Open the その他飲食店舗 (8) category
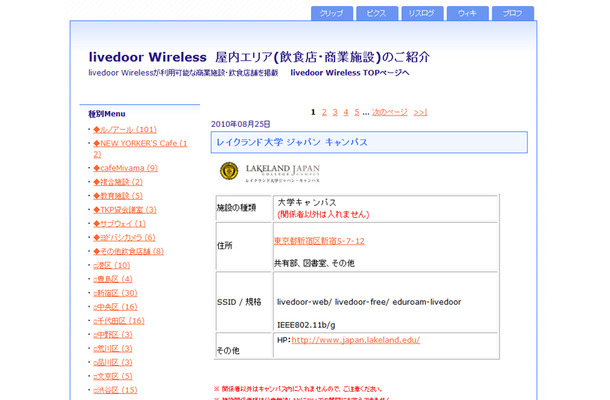This screenshot has height=400, width=610. [128, 251]
